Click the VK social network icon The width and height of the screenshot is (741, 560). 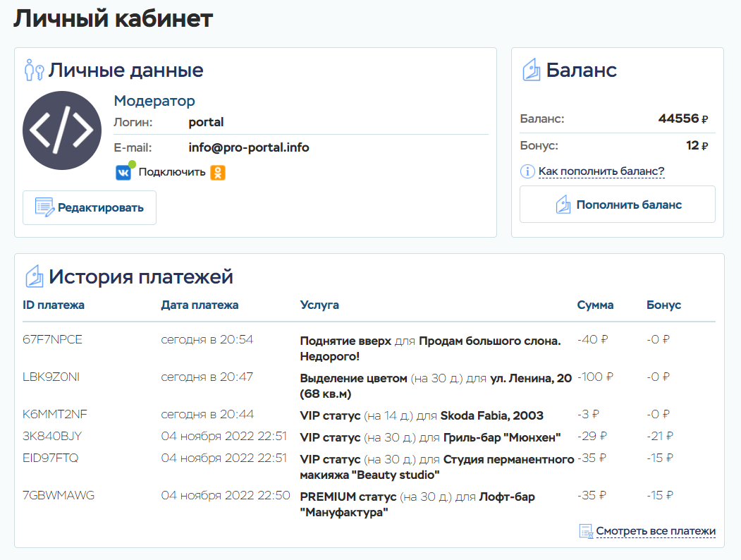123,173
